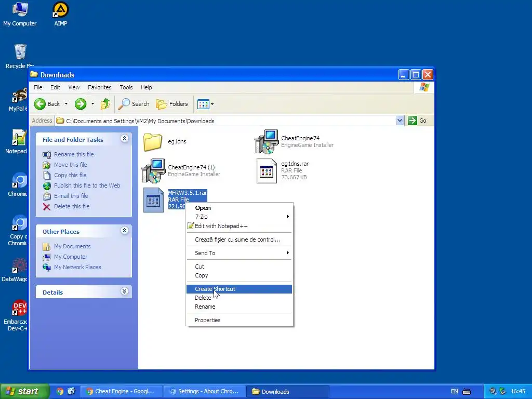Click the Go button beside address bar
532x399 pixels.
[x=417, y=121]
